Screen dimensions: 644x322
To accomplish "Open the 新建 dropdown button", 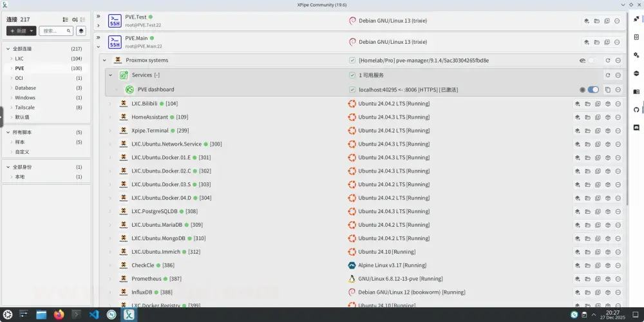I will click(21, 31).
